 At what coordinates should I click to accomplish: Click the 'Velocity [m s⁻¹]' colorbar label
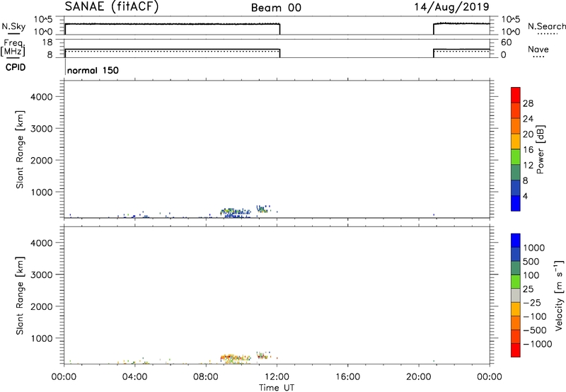pyautogui.click(x=559, y=295)
